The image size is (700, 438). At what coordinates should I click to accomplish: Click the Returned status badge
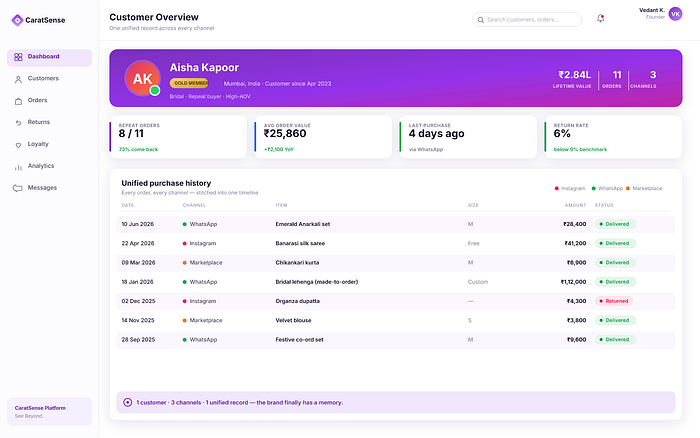(x=614, y=301)
